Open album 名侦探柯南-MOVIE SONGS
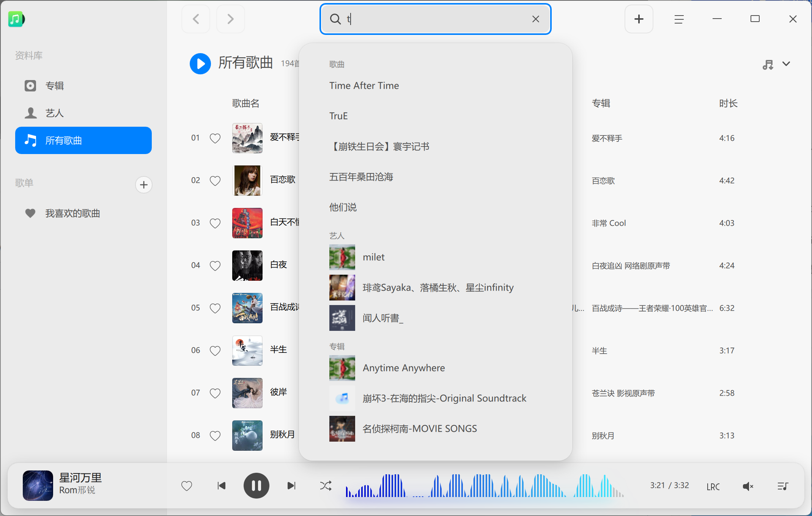This screenshot has width=812, height=516. click(x=436, y=429)
